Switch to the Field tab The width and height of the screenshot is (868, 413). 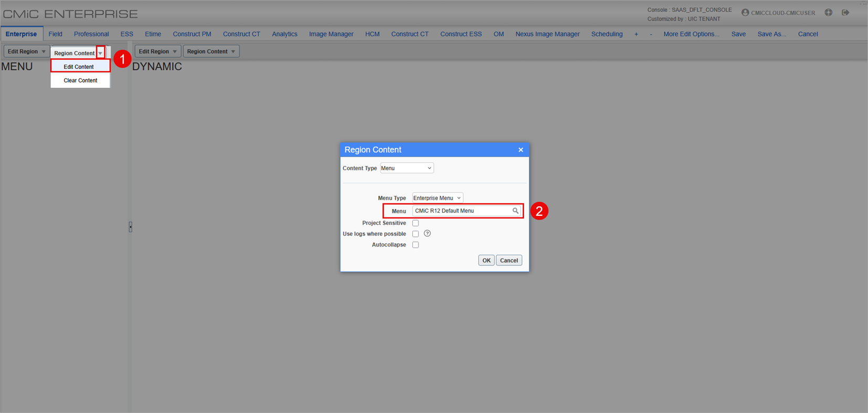point(55,34)
